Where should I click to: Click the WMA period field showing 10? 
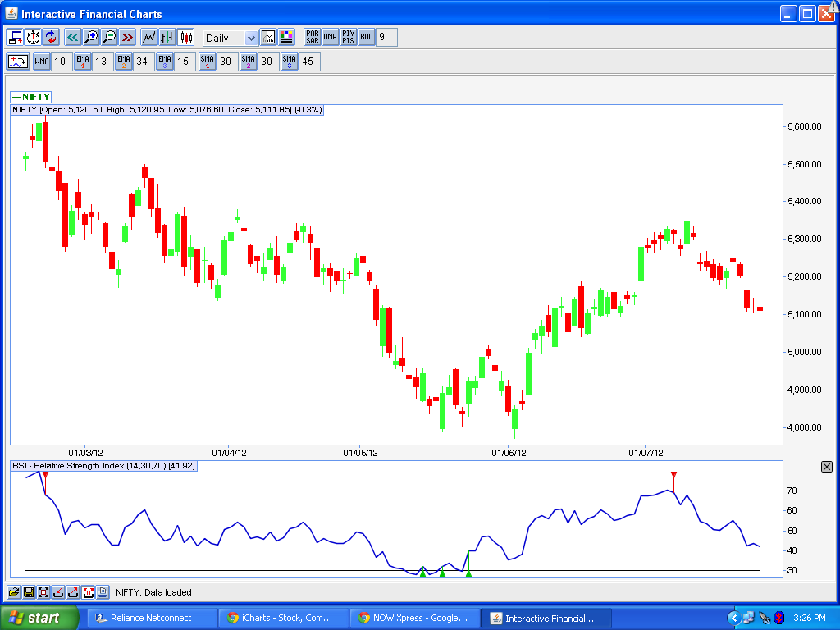61,62
